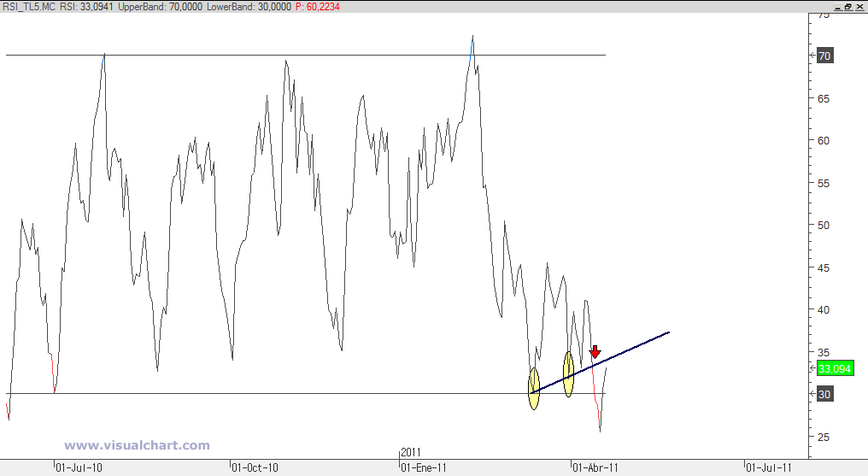This screenshot has width=868, height=476.
Task: Click the 65 label on the value axis
Action: click(824, 98)
